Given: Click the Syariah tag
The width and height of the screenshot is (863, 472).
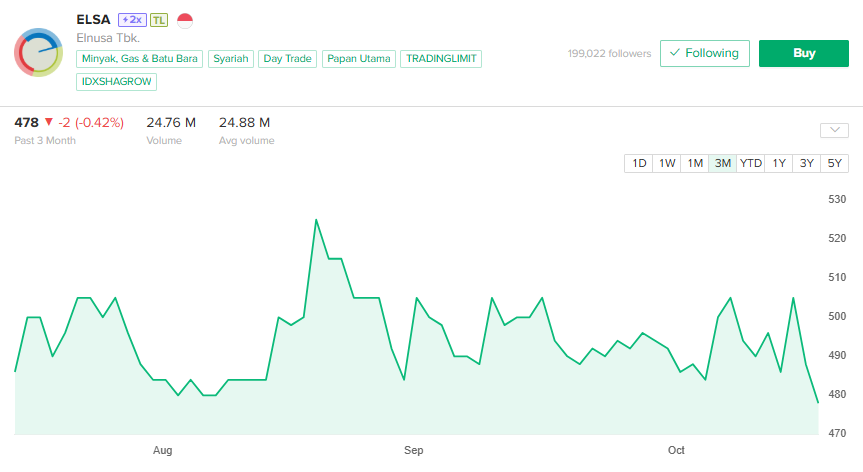Looking at the screenshot, I should click(x=231, y=59).
